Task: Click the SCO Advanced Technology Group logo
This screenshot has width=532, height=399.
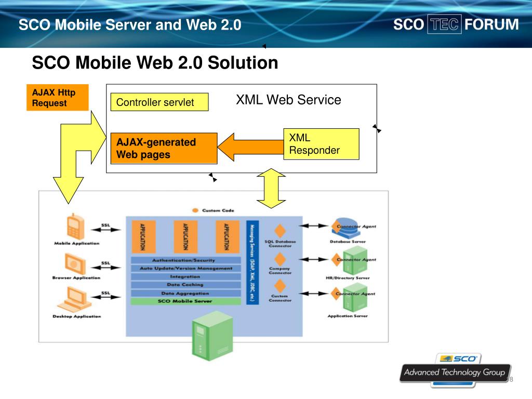Action: pos(455,370)
